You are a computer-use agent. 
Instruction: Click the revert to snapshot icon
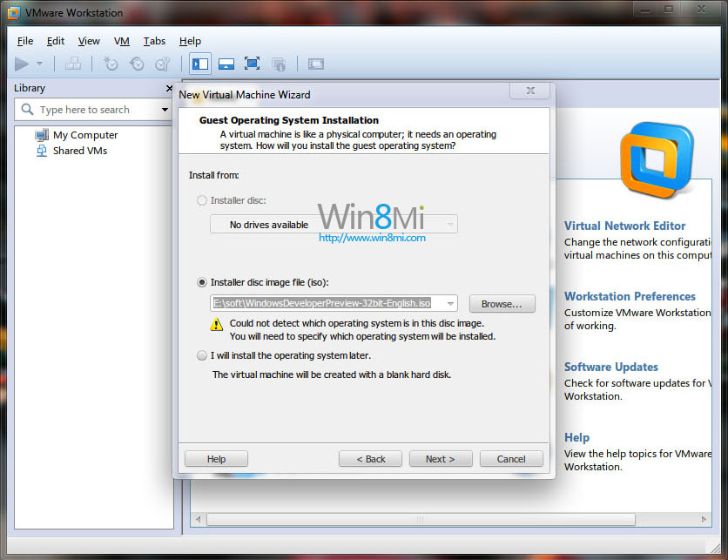(137, 64)
